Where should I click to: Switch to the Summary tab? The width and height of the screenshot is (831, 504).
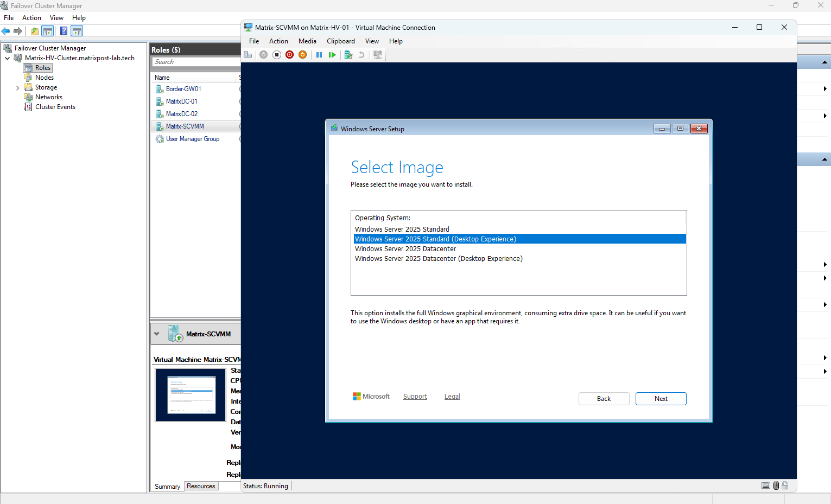167,487
